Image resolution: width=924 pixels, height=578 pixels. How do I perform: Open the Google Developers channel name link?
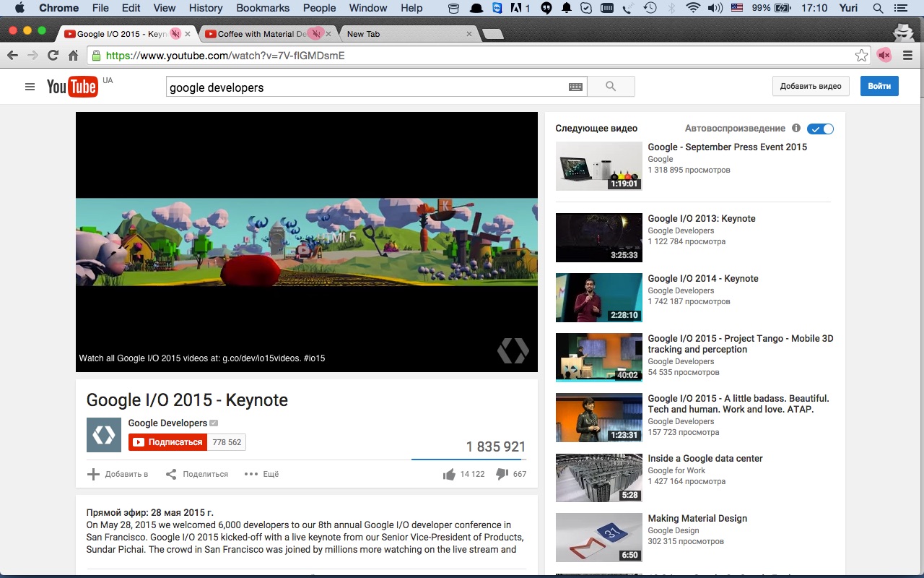coord(167,423)
